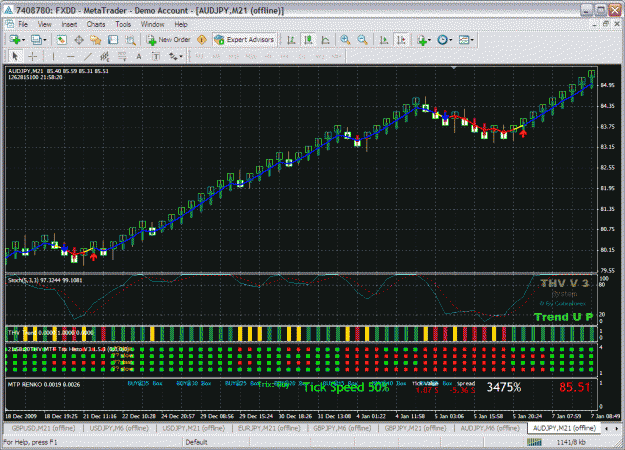Select the Text tool (A)

tap(139, 57)
